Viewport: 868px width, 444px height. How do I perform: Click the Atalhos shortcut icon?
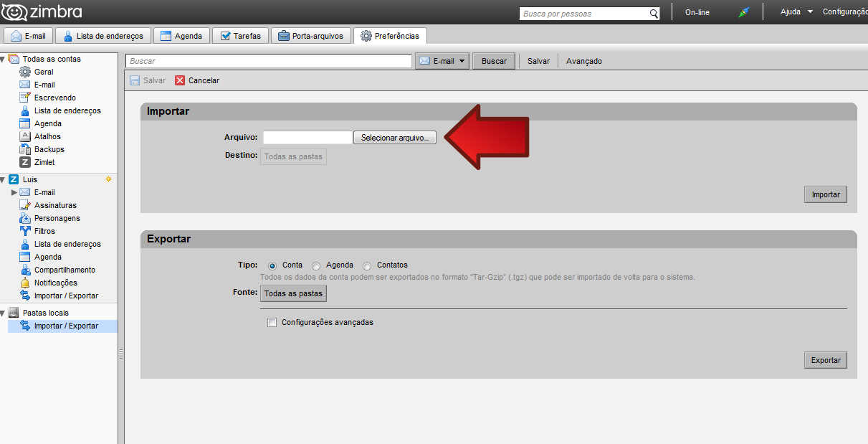pos(25,136)
